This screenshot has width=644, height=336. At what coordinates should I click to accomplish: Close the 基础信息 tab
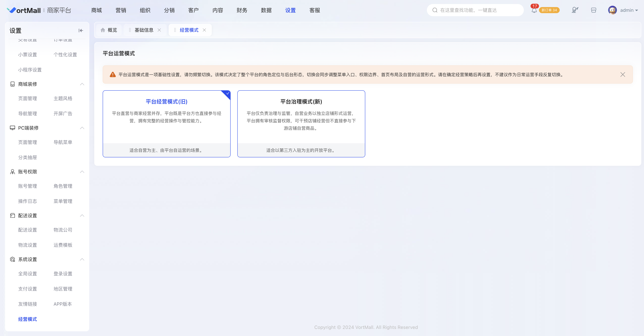click(159, 30)
